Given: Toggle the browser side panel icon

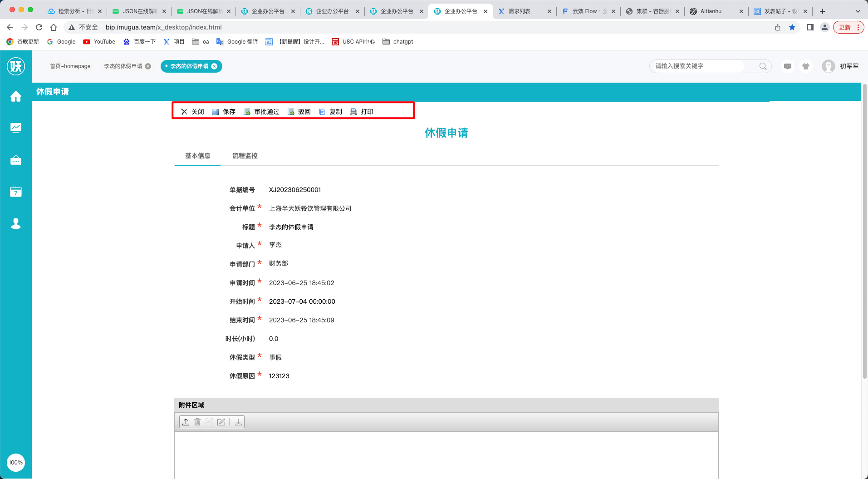Looking at the screenshot, I should (x=810, y=27).
